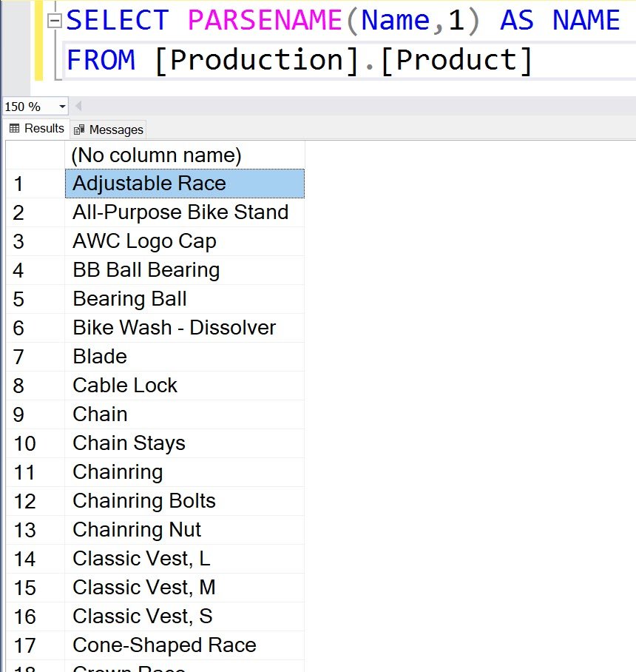Select the Adjustable Race cell
The image size is (636, 672).
tap(185, 184)
